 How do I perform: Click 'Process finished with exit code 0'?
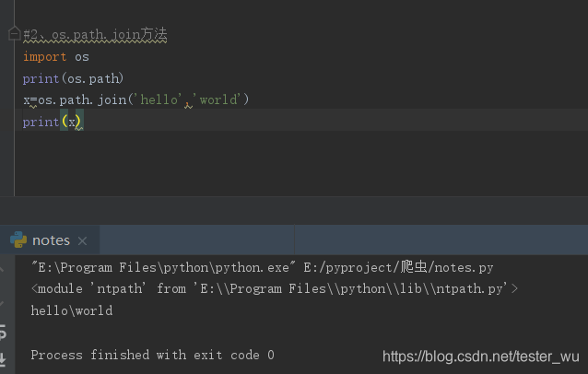pyautogui.click(x=152, y=355)
